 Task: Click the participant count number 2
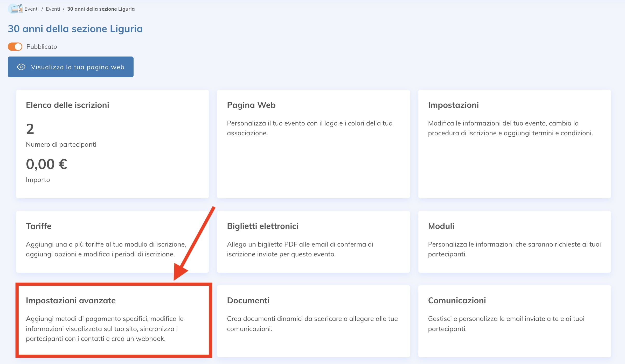[30, 129]
